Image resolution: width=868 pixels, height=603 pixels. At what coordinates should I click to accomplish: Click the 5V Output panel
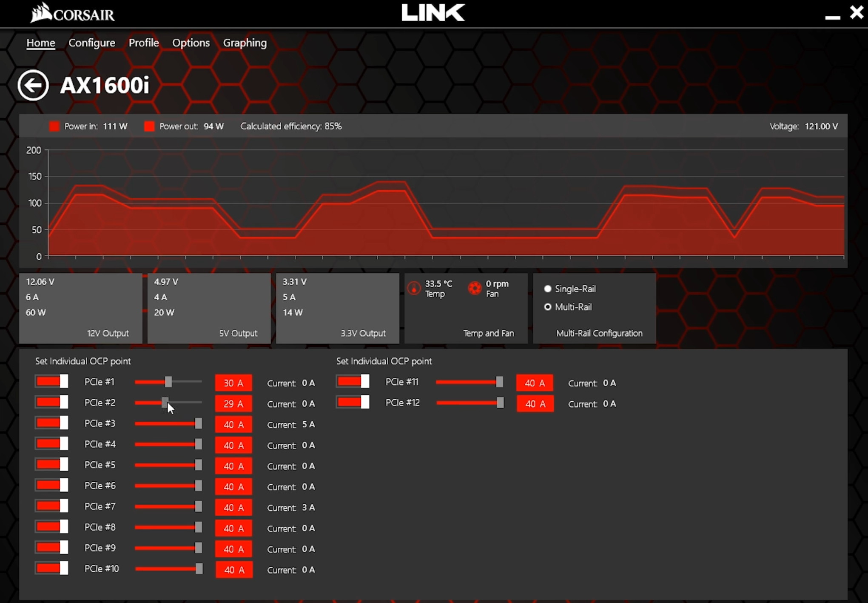point(209,309)
